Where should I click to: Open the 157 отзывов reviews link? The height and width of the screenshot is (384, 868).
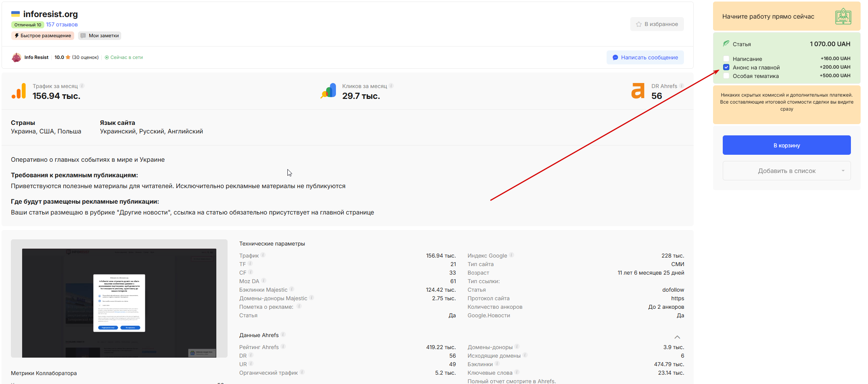[x=62, y=24]
